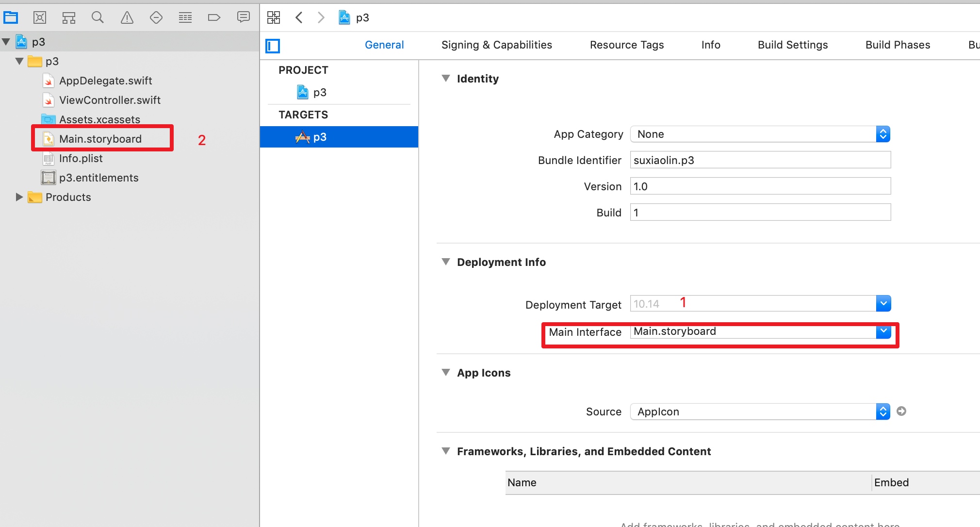
Task: Click the ViewController.swift file icon
Action: [49, 100]
